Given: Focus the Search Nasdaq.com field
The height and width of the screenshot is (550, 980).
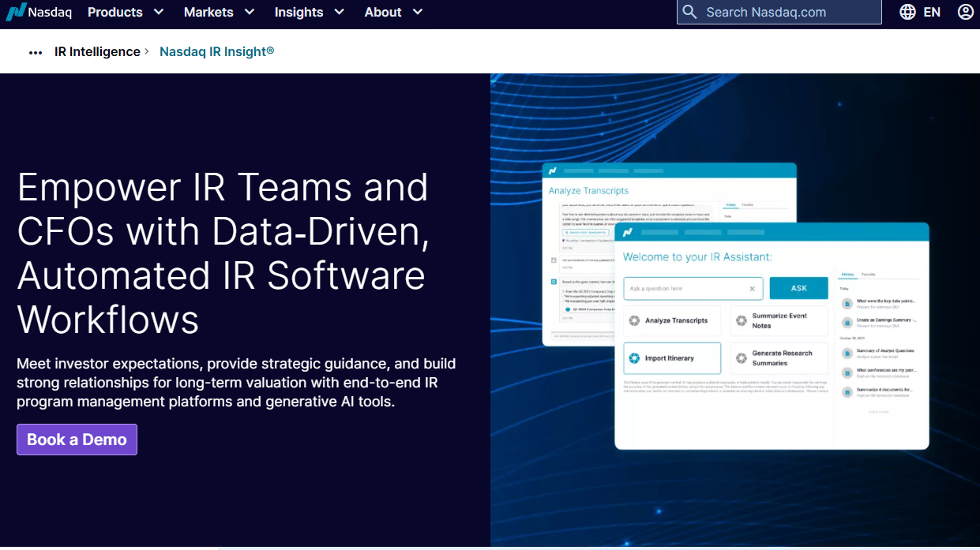Looking at the screenshot, I should point(779,12).
